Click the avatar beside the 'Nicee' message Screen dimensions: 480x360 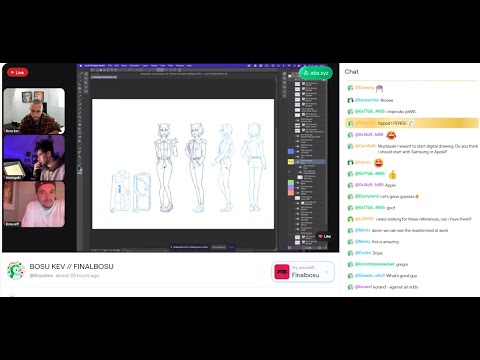[350, 100]
